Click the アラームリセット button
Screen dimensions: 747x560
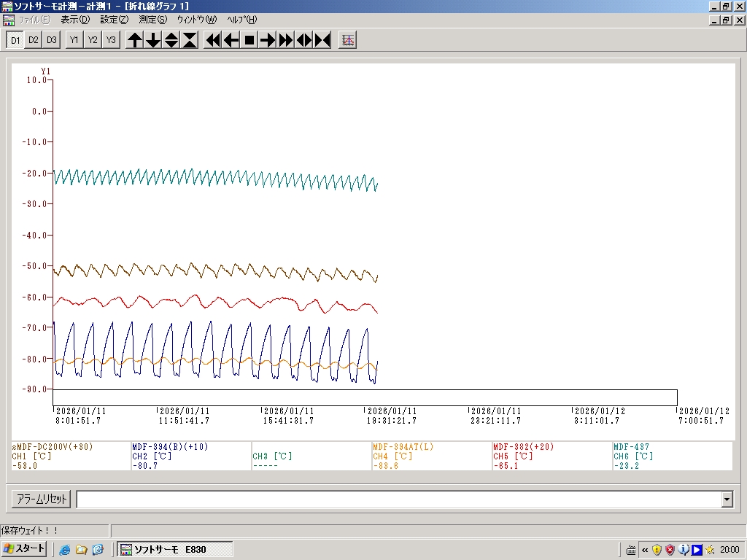pos(42,499)
